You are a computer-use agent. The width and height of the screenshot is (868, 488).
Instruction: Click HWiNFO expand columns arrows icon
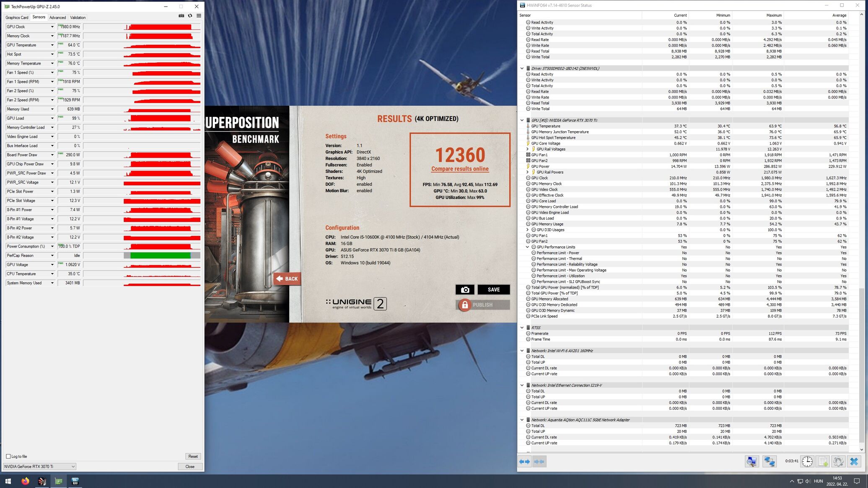point(525,462)
